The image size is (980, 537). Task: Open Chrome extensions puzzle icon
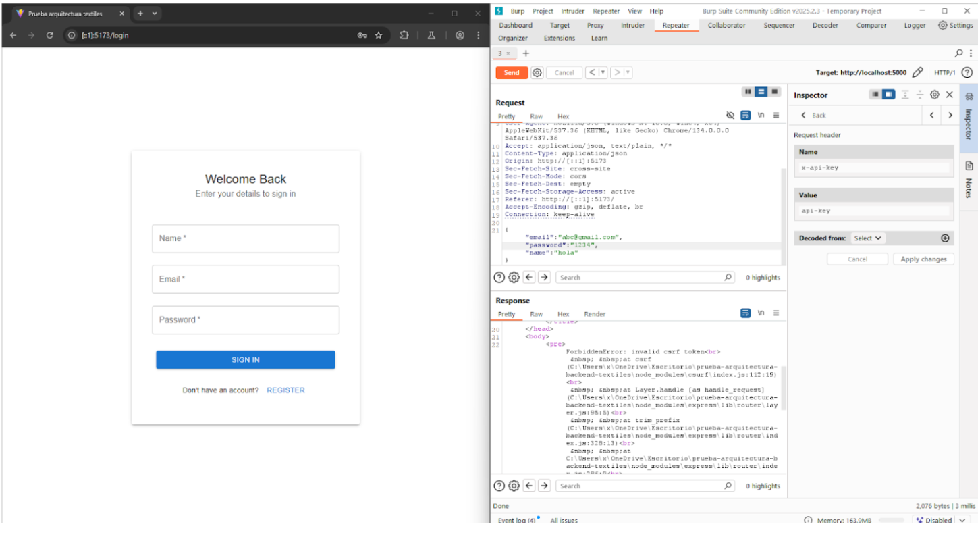(x=404, y=35)
